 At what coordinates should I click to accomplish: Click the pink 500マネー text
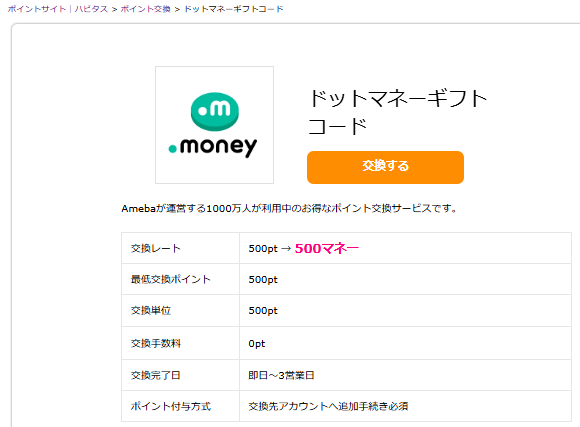(x=327, y=248)
